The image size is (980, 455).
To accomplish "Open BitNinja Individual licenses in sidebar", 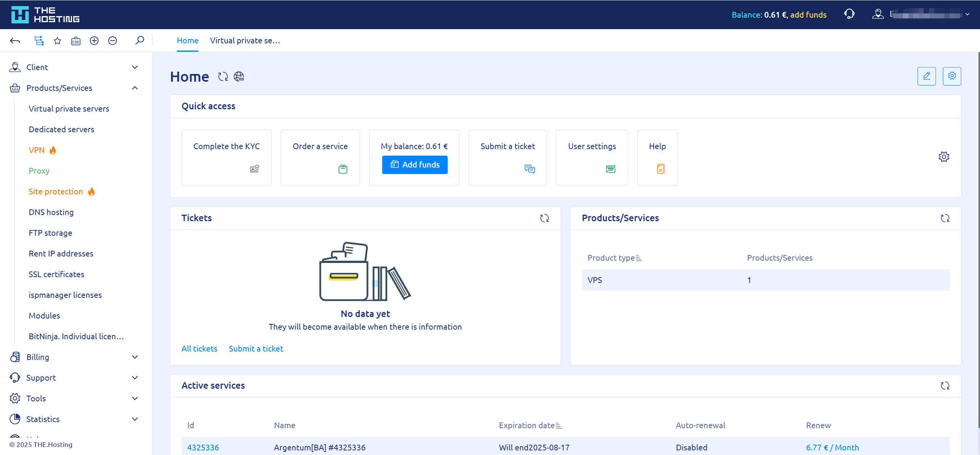I will click(76, 337).
